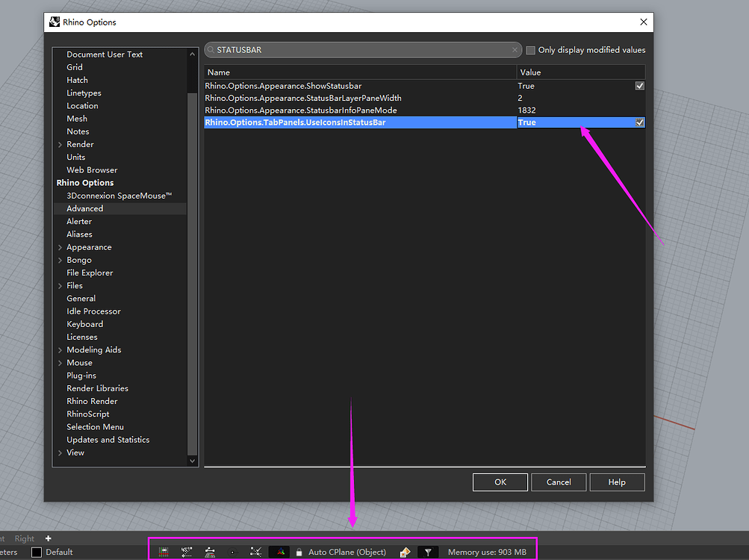Toggle Ortho icon in status bar

point(187,552)
